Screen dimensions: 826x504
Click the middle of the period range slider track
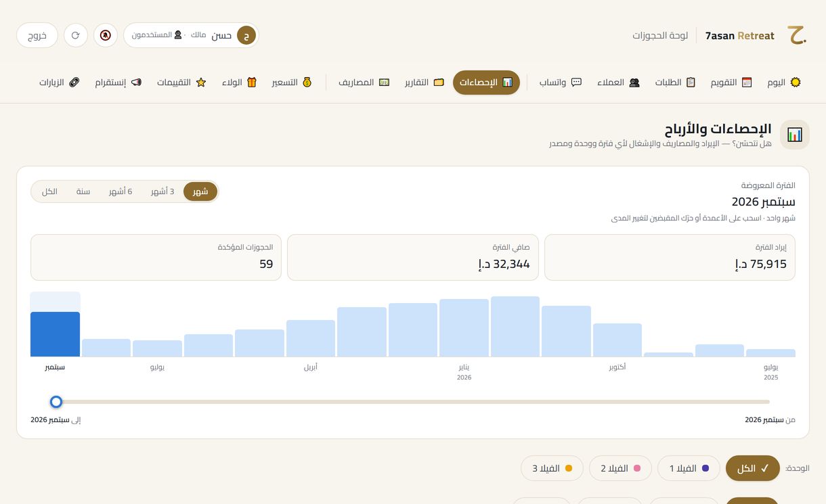413,402
